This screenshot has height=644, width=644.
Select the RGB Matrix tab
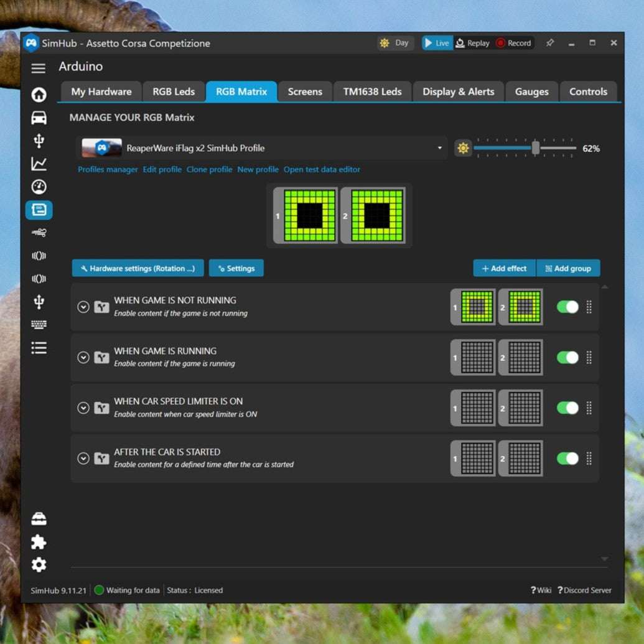tap(241, 91)
